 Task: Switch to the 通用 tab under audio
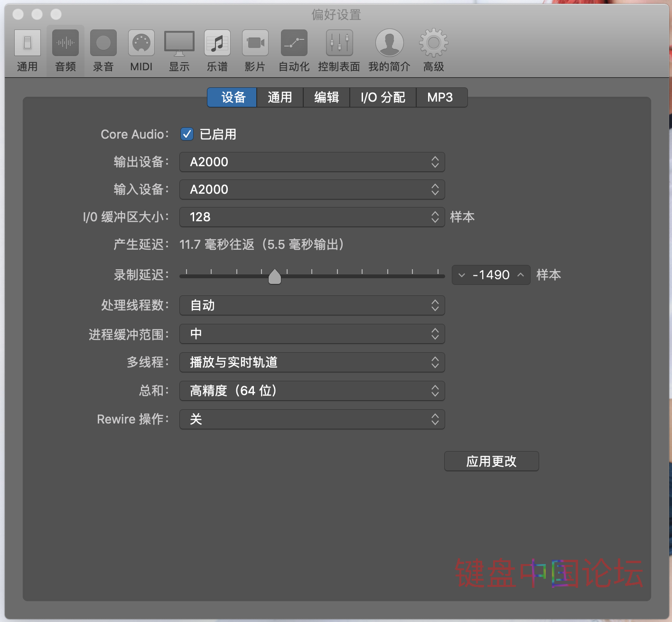(280, 97)
